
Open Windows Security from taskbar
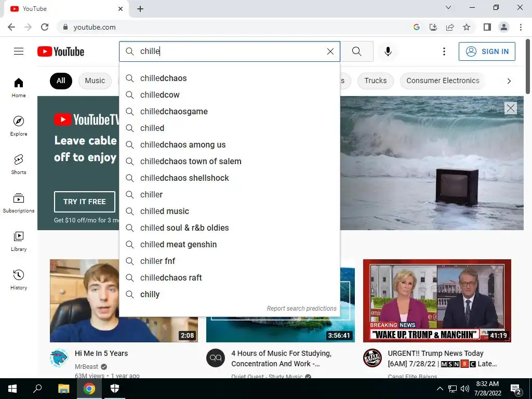115,389
